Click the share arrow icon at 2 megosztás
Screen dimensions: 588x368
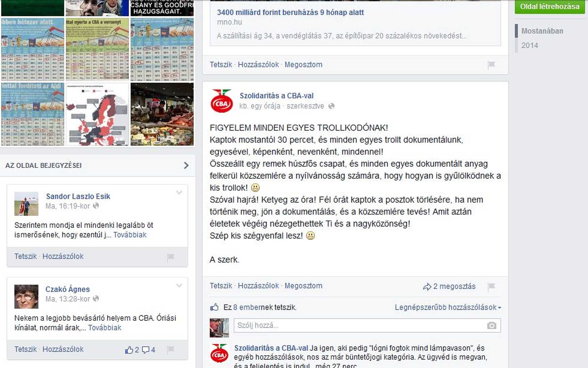click(427, 287)
